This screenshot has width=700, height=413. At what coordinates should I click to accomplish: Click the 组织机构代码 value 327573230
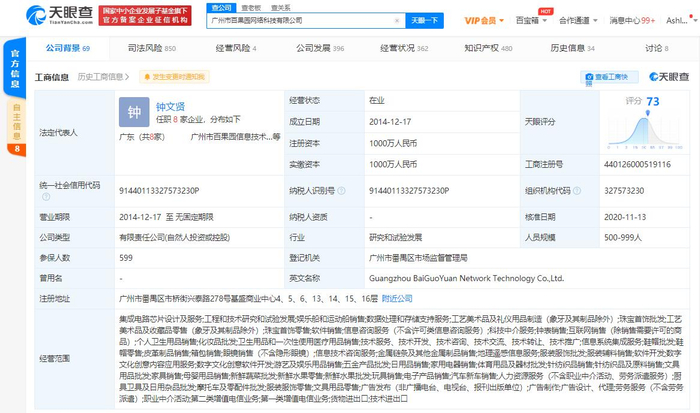[624, 191]
